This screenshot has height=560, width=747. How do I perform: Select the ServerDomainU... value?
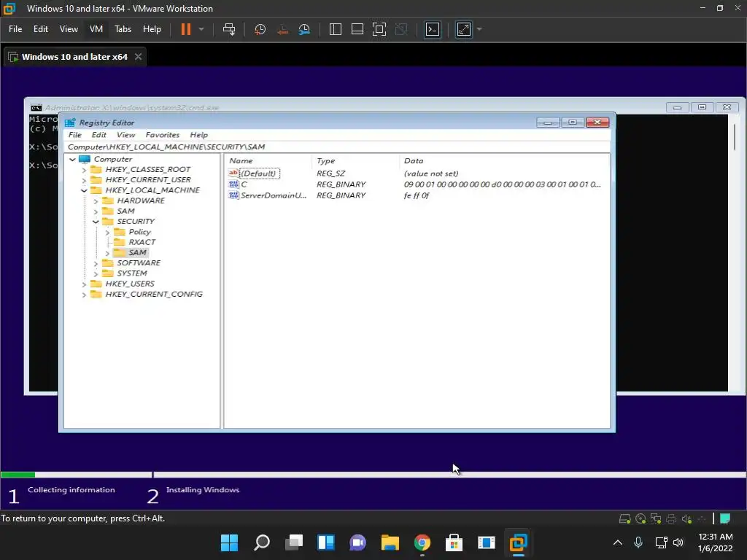point(274,195)
